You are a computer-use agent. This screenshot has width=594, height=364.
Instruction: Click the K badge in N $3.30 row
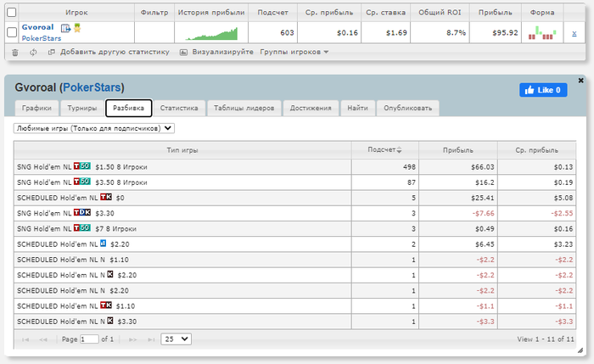pyautogui.click(x=110, y=321)
